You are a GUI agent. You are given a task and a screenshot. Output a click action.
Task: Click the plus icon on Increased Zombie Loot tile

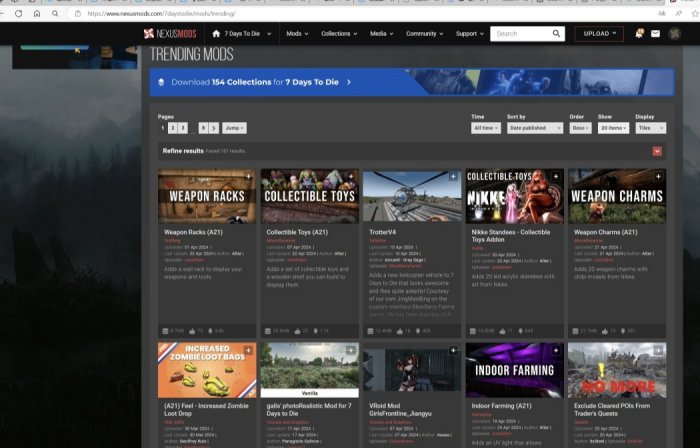tap(248, 351)
